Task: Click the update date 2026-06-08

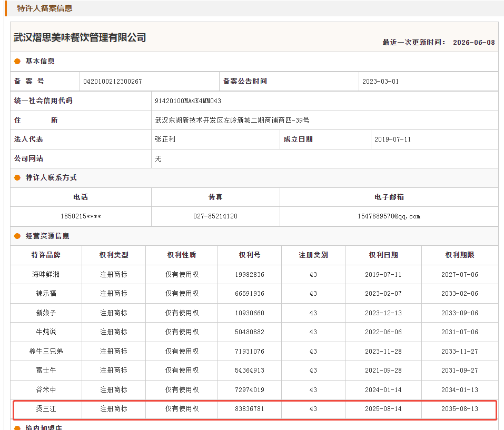Action: pyautogui.click(x=474, y=43)
